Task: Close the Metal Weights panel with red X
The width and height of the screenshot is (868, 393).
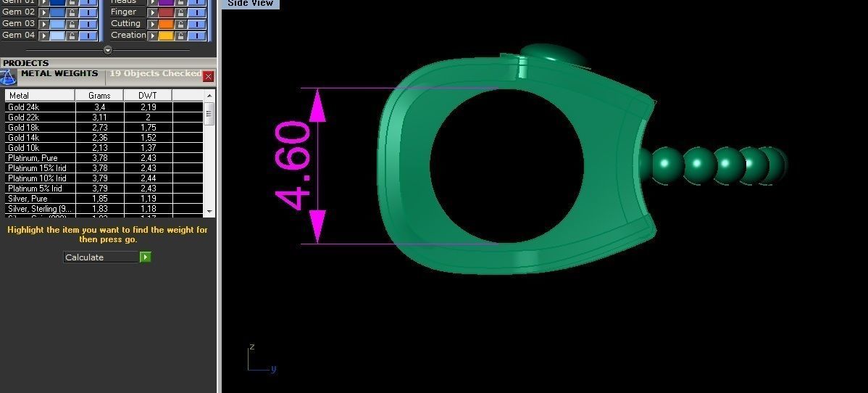Action: pyautogui.click(x=208, y=76)
